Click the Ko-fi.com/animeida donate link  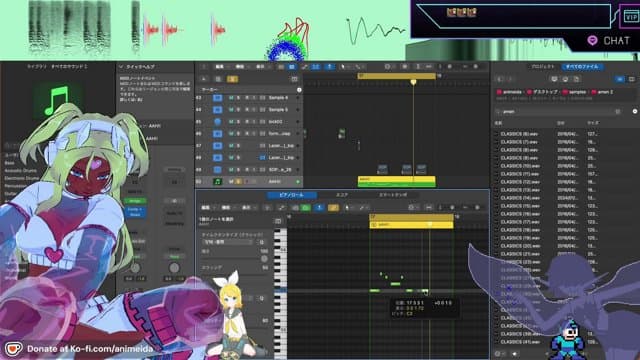point(111,349)
